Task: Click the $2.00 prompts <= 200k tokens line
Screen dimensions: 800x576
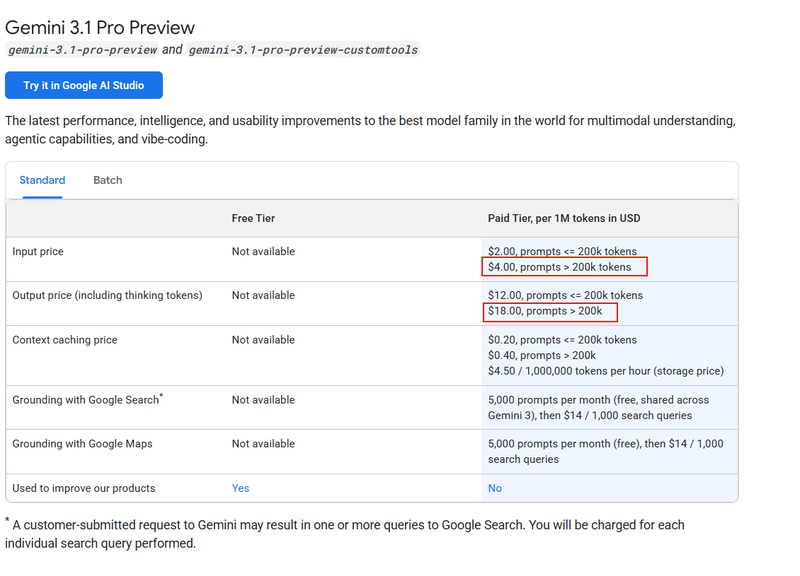Action: click(562, 252)
